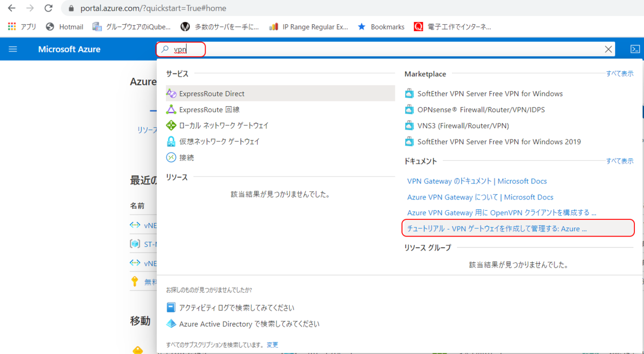Image resolution: width=644 pixels, height=354 pixels.
Task: Open the Azure portal hamburger menu
Action: point(13,49)
